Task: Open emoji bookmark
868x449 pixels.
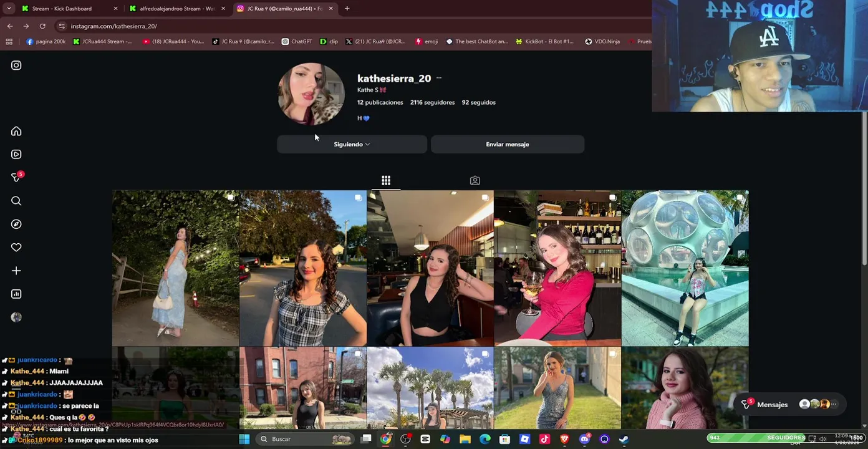Action: tap(427, 42)
